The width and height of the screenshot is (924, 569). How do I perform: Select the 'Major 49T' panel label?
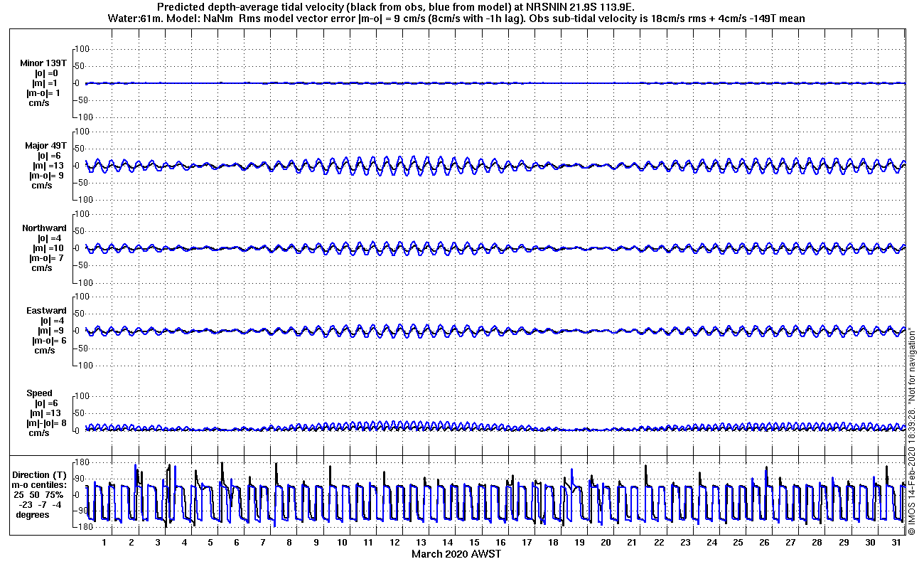tap(46, 146)
